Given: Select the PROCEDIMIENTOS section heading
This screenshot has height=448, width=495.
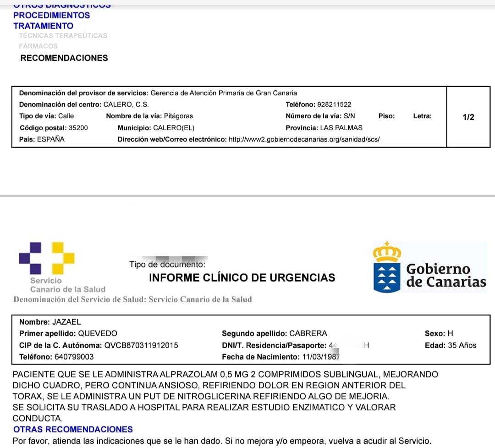Looking at the screenshot, I should tap(51, 15).
